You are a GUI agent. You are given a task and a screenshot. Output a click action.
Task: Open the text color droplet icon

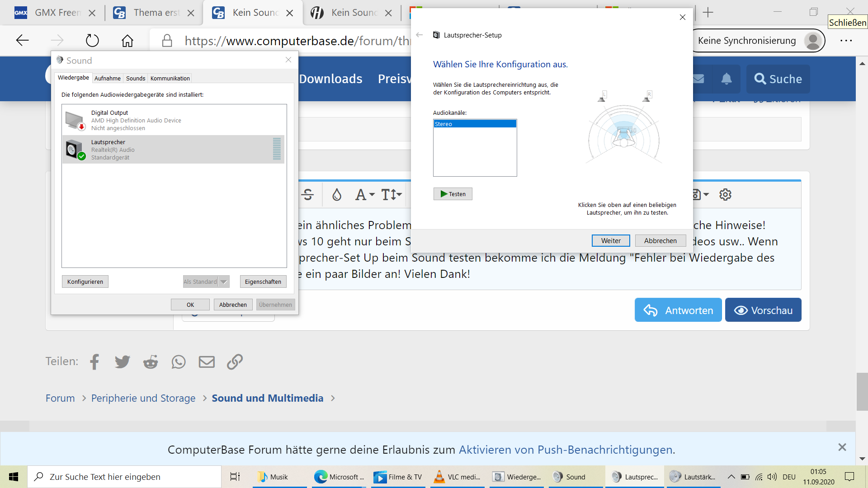coord(337,195)
